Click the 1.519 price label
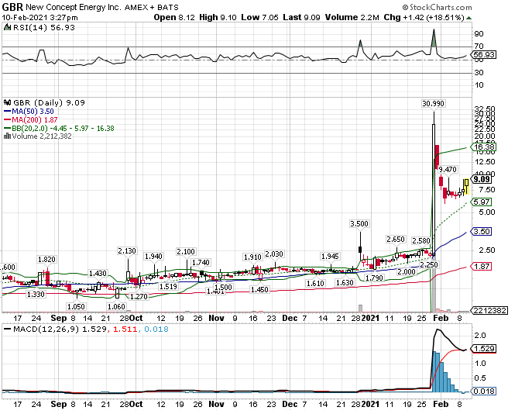Screen dimensions: 532x414 point(168,286)
